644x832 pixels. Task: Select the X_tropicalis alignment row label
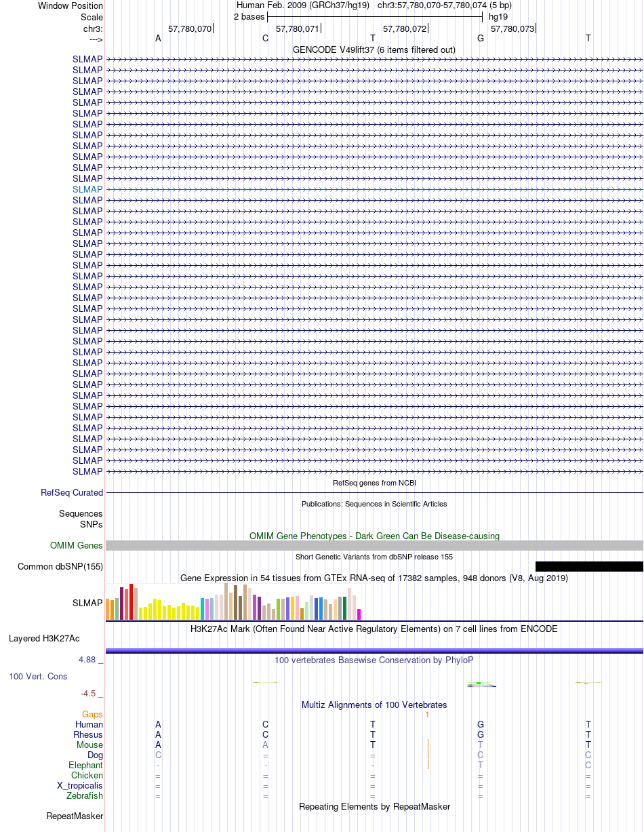(x=80, y=785)
